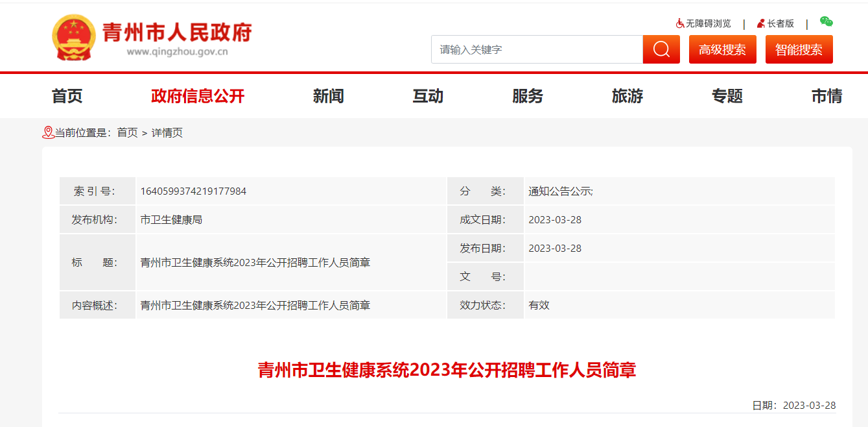Go to 首页 in main navigation
Screen dimensions: 868x427
coord(67,96)
